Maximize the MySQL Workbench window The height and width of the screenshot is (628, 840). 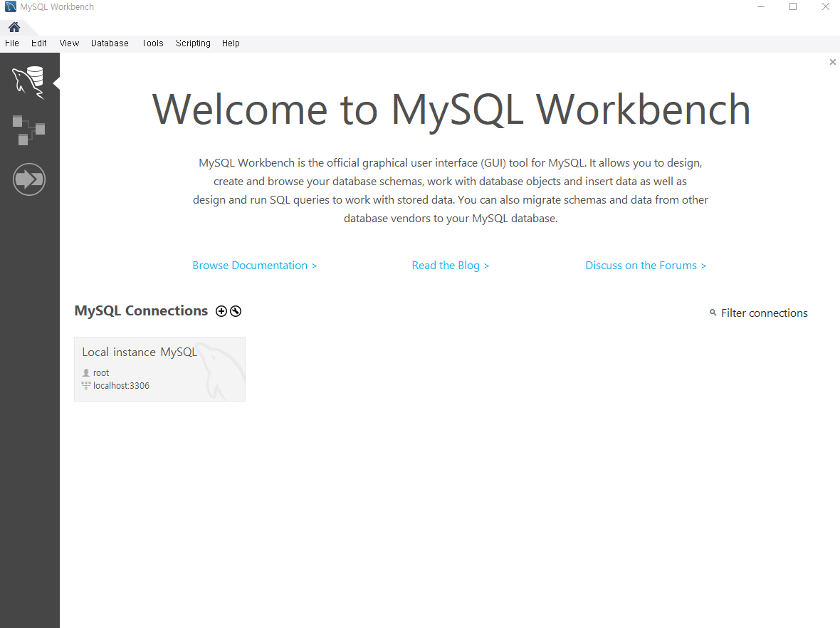pos(793,7)
